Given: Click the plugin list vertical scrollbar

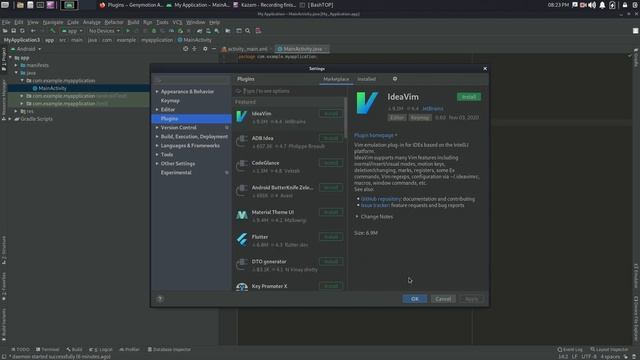Looking at the screenshot, I should point(346,118).
